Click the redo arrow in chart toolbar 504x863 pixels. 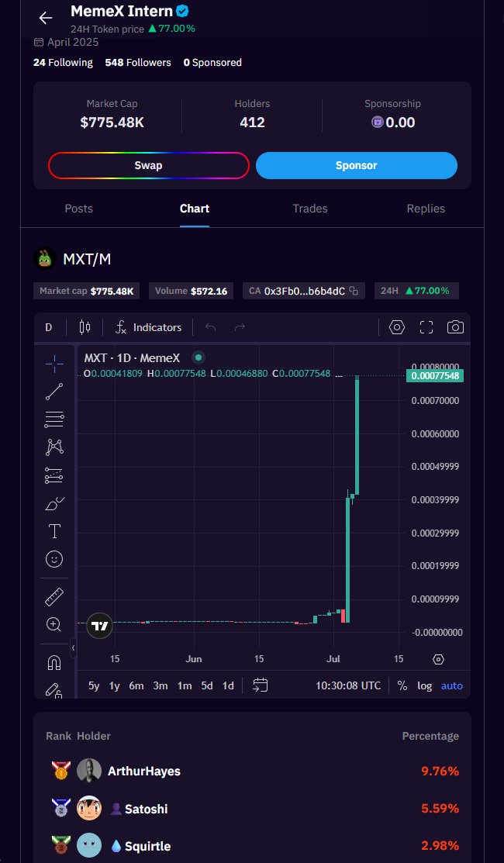point(240,327)
